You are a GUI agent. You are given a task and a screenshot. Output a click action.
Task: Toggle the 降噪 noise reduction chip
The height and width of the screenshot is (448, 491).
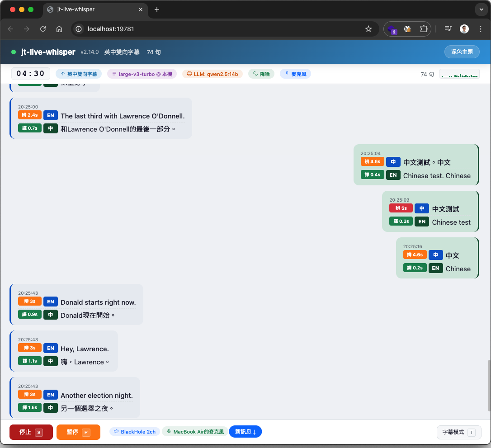point(261,74)
